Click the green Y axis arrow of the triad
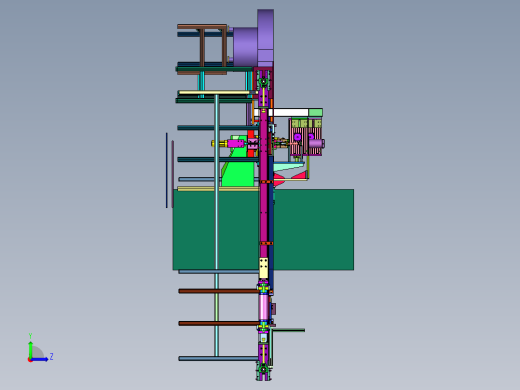The width and height of the screenshot is (520, 390). (x=30, y=349)
